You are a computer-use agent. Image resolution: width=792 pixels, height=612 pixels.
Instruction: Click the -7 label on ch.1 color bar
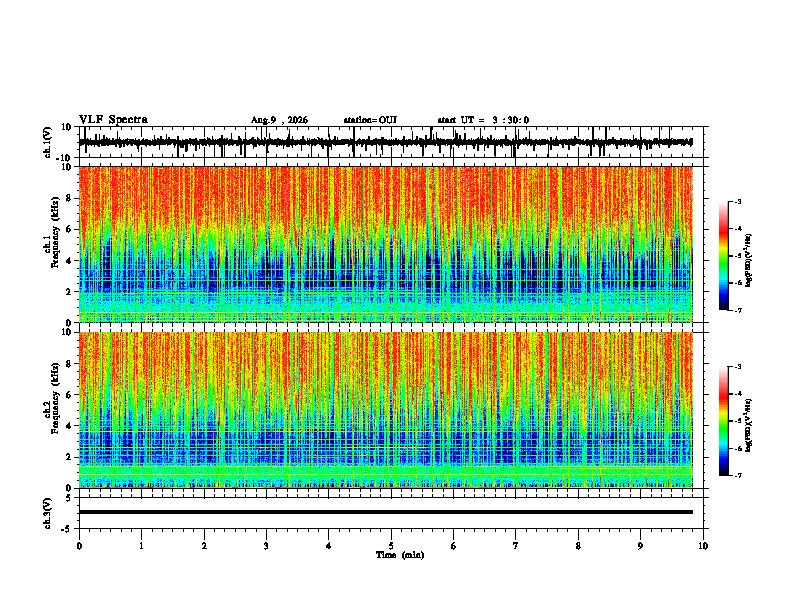(x=737, y=310)
